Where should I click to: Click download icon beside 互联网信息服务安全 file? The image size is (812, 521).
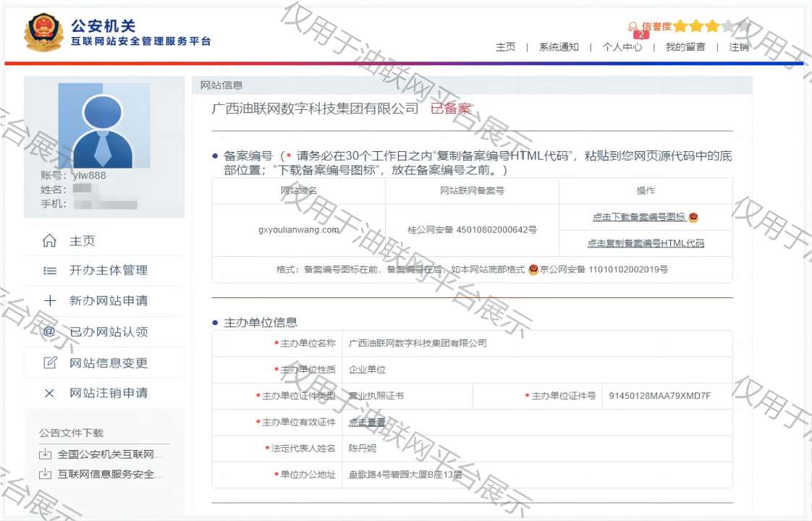46,473
